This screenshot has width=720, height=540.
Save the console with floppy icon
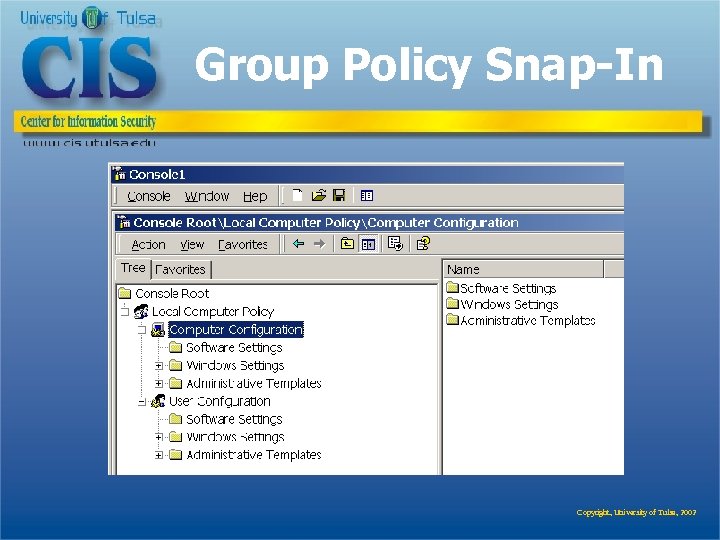pyautogui.click(x=339, y=196)
